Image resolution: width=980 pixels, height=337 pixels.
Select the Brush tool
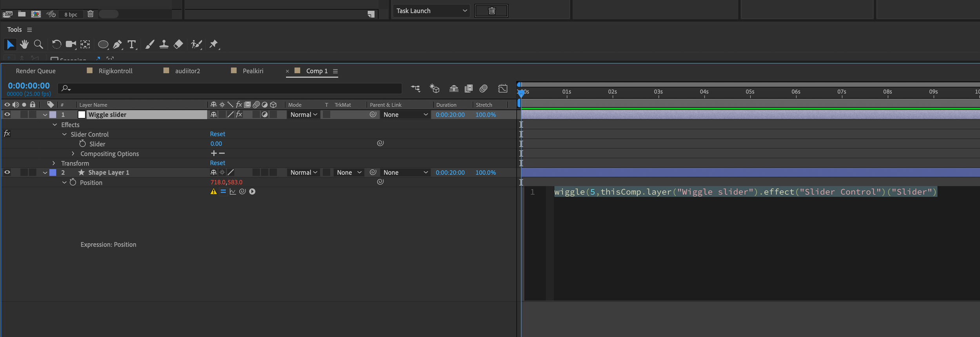click(149, 44)
